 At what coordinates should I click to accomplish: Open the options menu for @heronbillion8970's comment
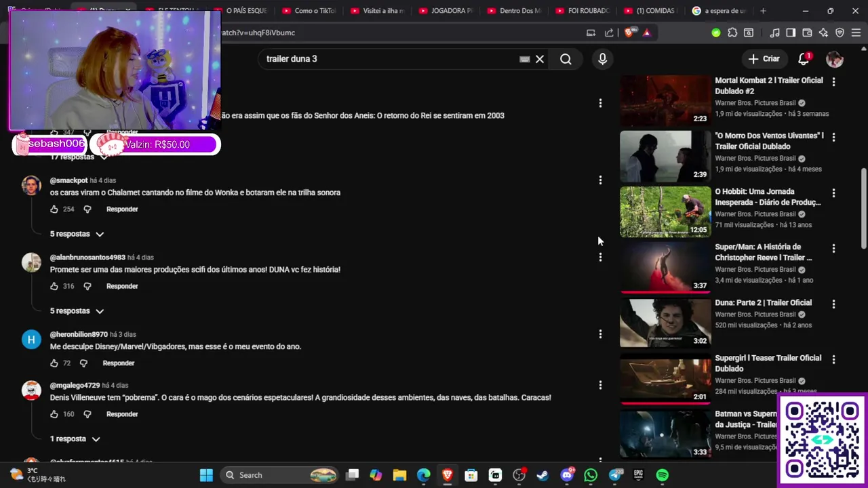[600, 334]
